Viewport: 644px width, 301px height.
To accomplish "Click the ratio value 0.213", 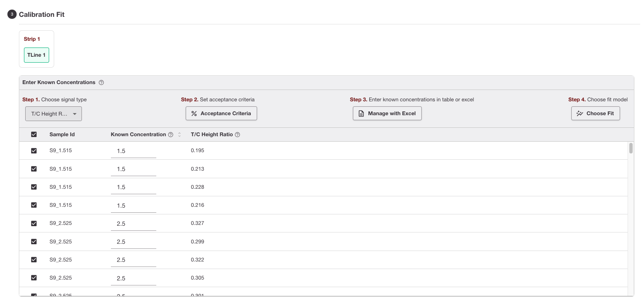I will [x=197, y=169].
